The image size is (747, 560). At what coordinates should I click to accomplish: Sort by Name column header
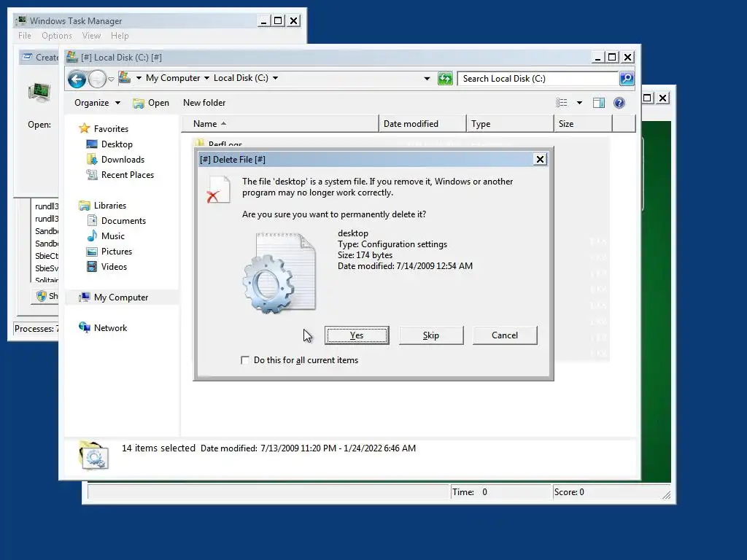(x=280, y=124)
